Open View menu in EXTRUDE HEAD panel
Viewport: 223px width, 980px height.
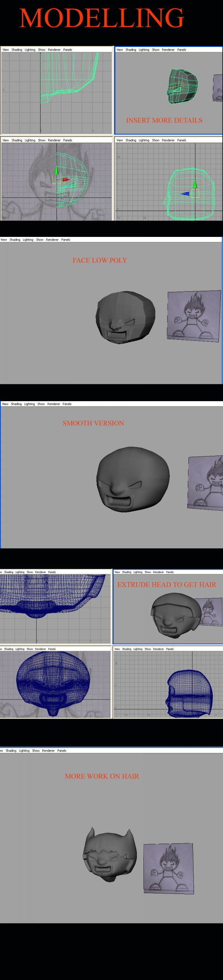pos(117,572)
